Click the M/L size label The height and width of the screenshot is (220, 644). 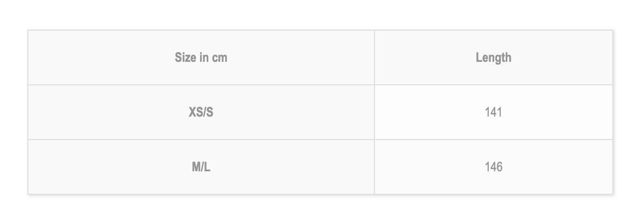pos(201,167)
